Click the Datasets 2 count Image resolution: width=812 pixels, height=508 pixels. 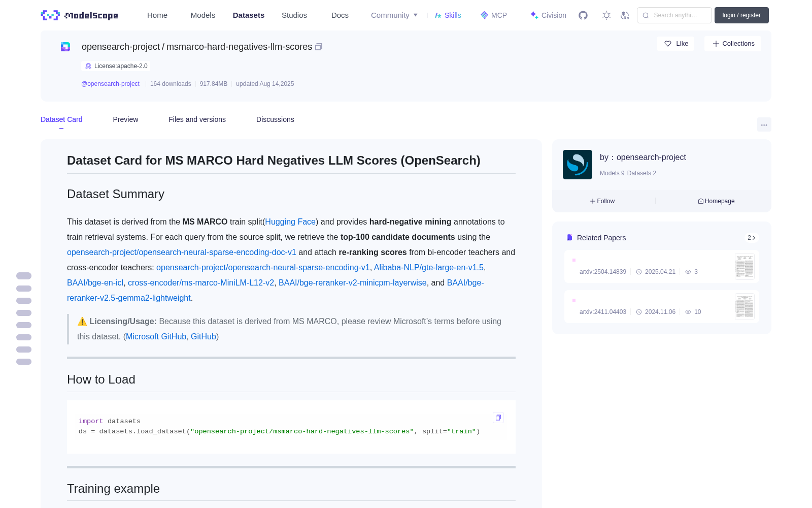coord(641,173)
